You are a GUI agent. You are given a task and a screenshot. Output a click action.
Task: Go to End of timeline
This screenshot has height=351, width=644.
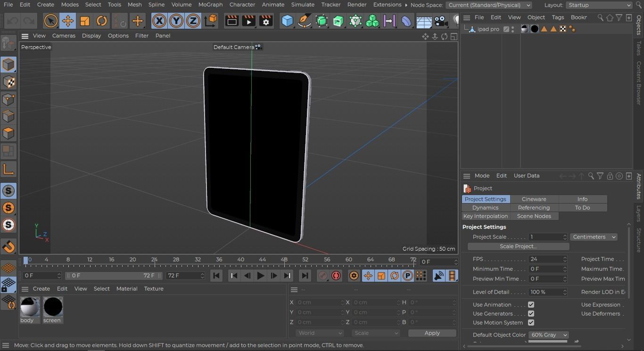pyautogui.click(x=305, y=276)
